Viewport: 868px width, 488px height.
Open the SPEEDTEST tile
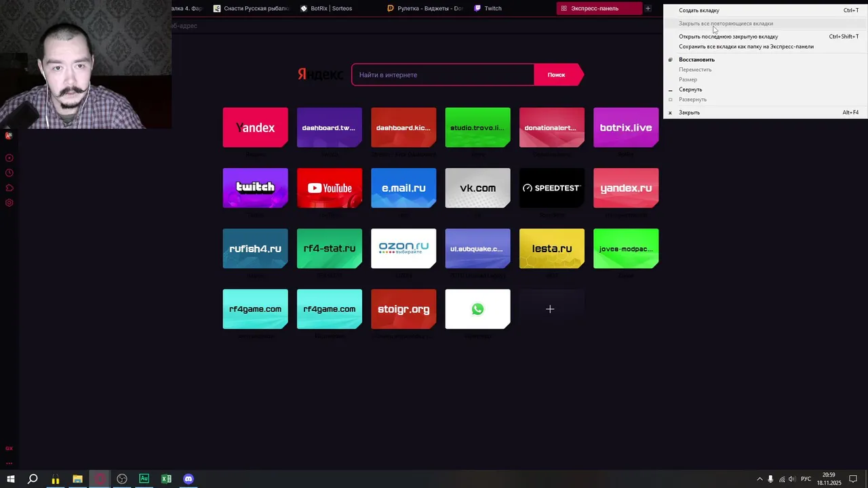coord(551,188)
